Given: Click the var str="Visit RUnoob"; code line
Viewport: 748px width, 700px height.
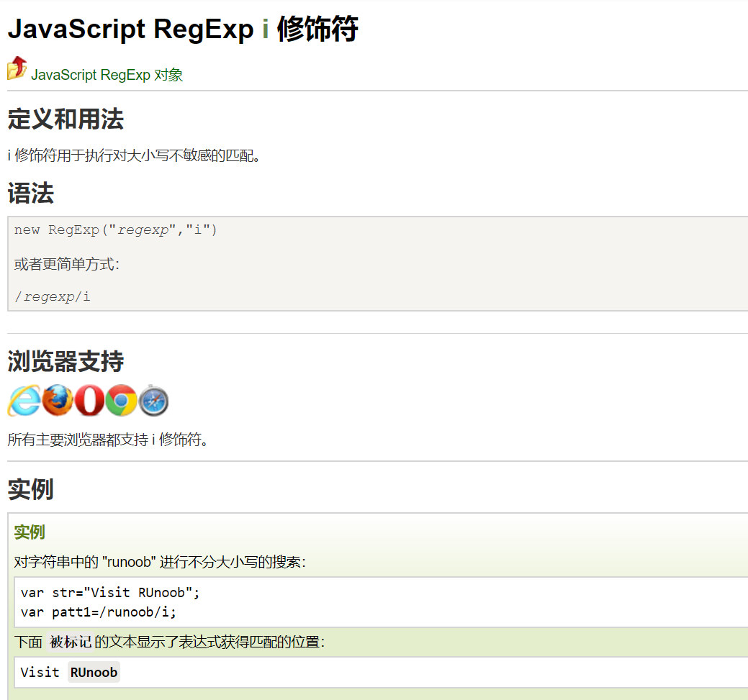Looking at the screenshot, I should tap(110, 592).
